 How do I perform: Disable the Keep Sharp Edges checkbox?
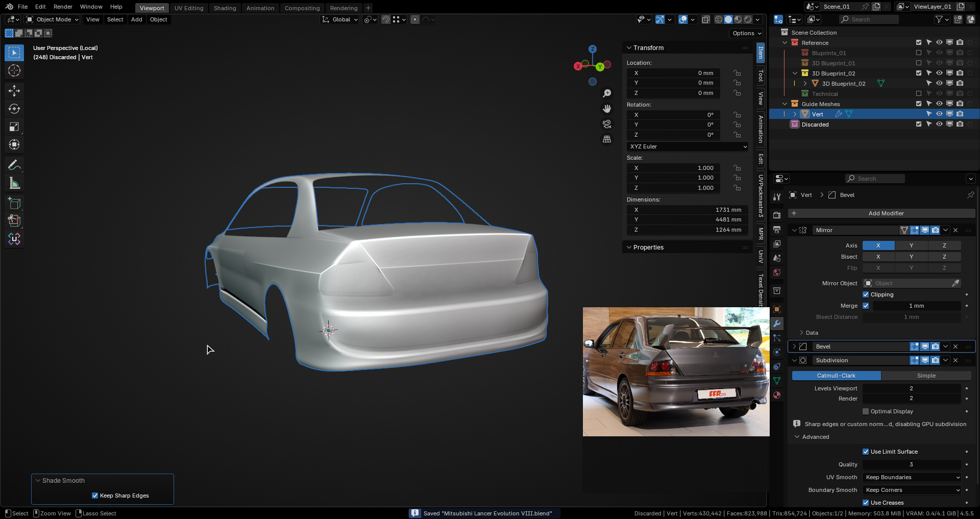click(95, 496)
